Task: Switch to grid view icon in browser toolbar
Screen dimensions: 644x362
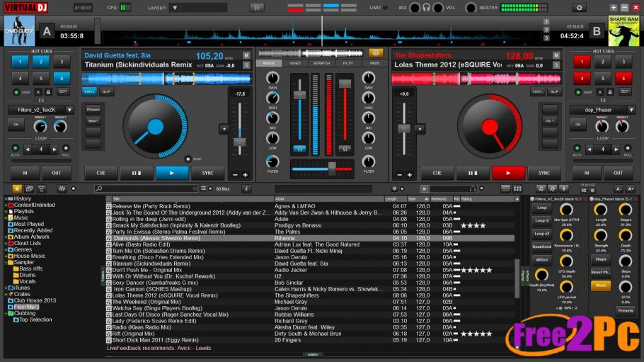Action: click(517, 188)
